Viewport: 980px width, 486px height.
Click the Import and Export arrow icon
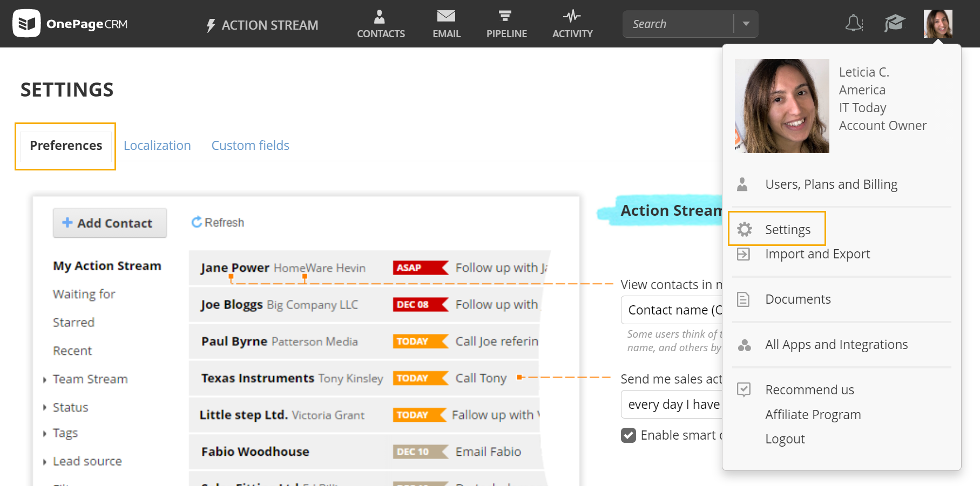[744, 254]
